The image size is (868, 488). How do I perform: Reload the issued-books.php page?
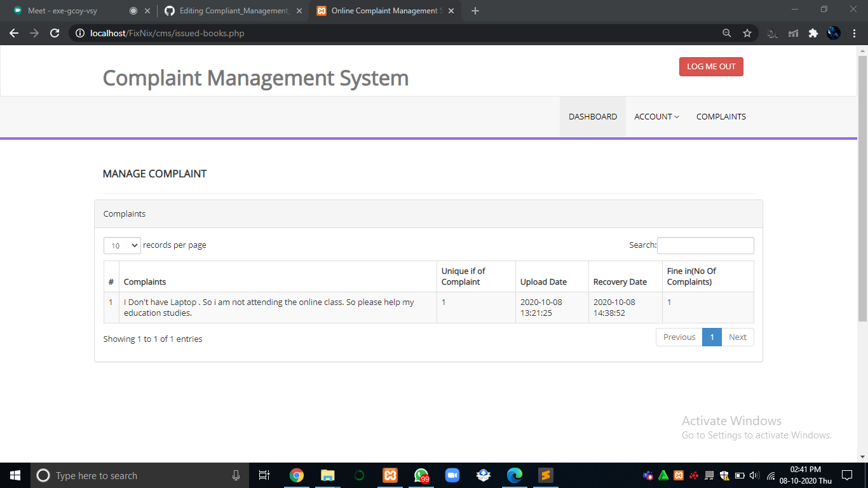pyautogui.click(x=54, y=32)
